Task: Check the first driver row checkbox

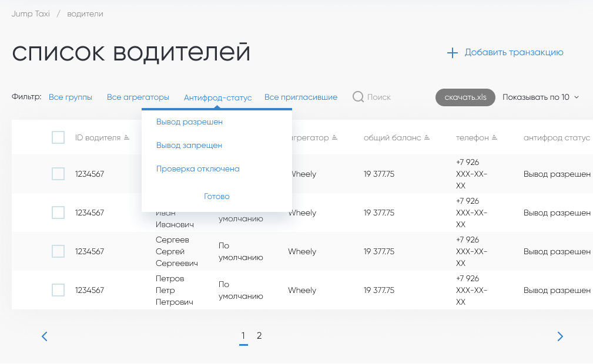Action: [58, 174]
